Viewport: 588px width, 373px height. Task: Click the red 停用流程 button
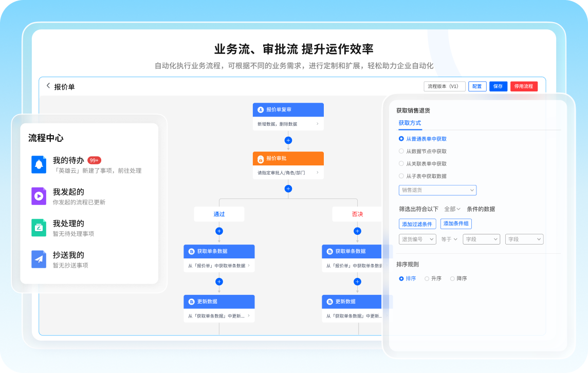pyautogui.click(x=524, y=86)
